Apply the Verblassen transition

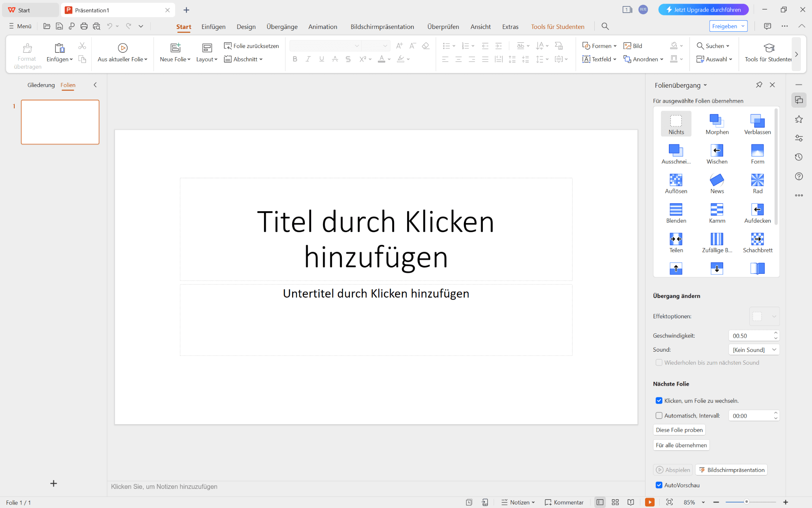click(757, 123)
